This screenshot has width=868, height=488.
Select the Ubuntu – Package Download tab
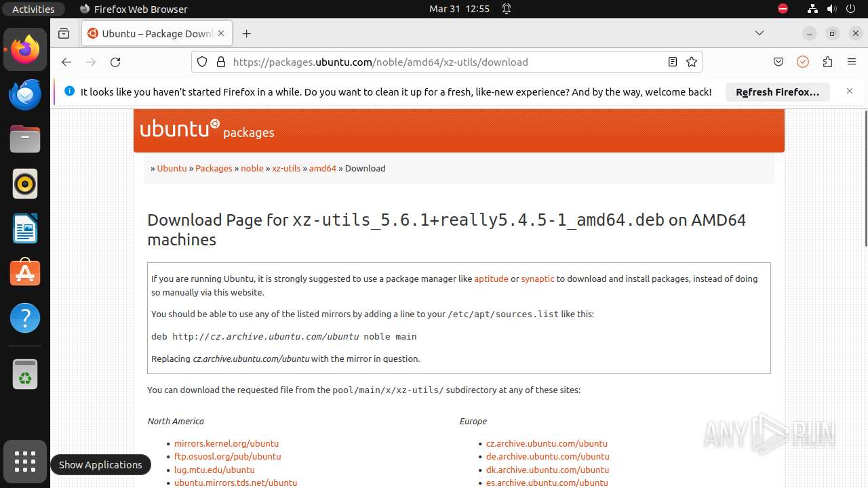pos(157,33)
